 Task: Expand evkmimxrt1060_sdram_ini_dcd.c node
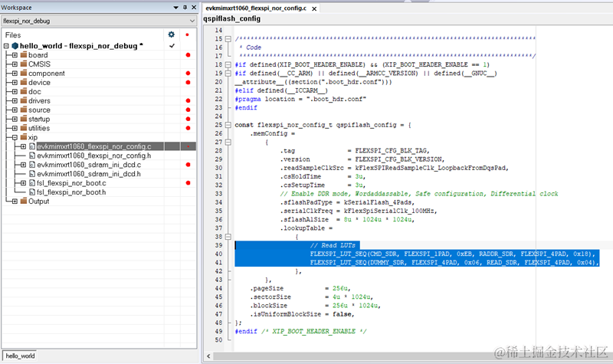pos(23,165)
